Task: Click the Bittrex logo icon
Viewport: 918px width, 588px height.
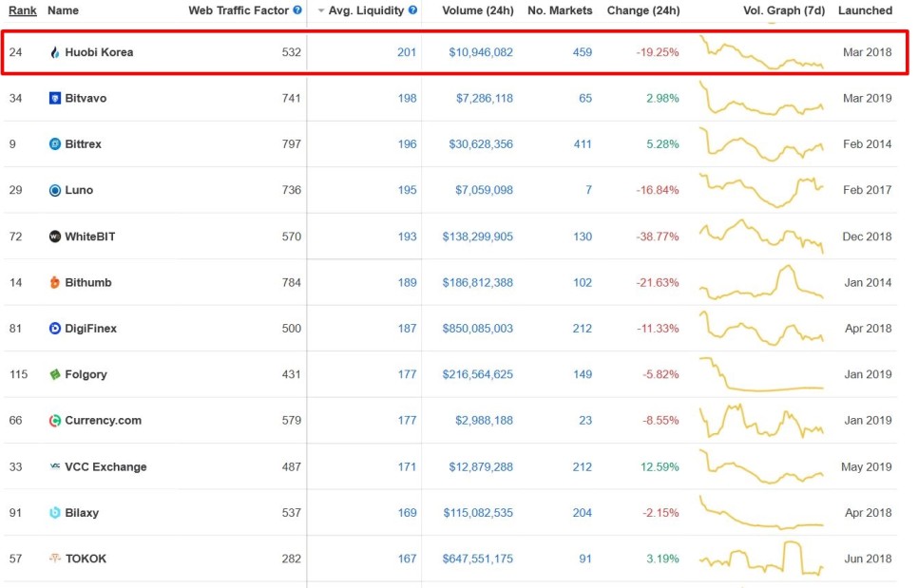Action: 55,144
